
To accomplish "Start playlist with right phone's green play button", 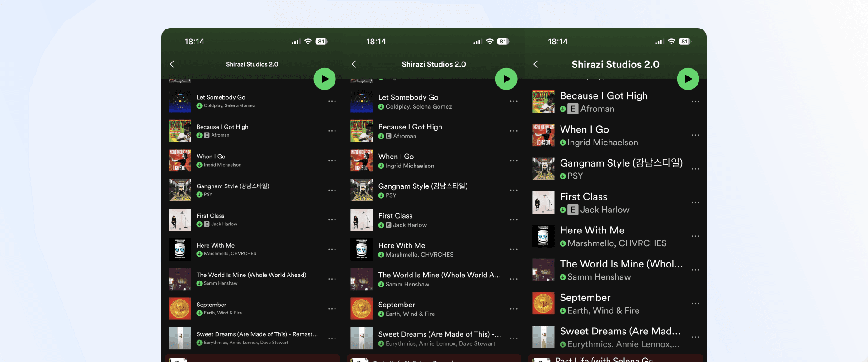I will [x=688, y=79].
